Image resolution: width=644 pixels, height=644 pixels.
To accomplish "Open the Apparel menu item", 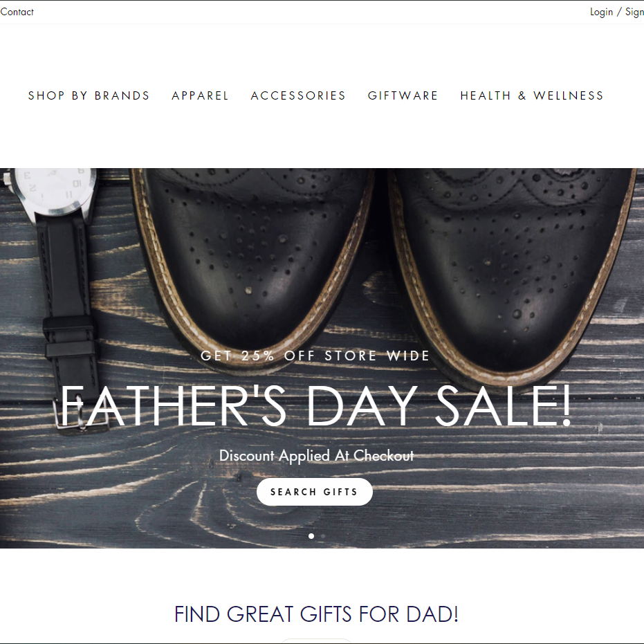I will (200, 95).
